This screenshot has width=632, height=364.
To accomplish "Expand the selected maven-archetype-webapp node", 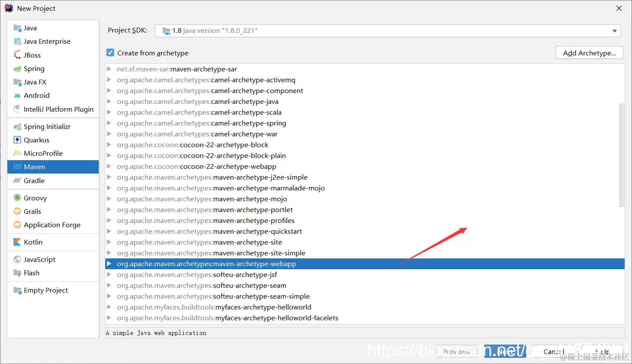I will pos(109,264).
